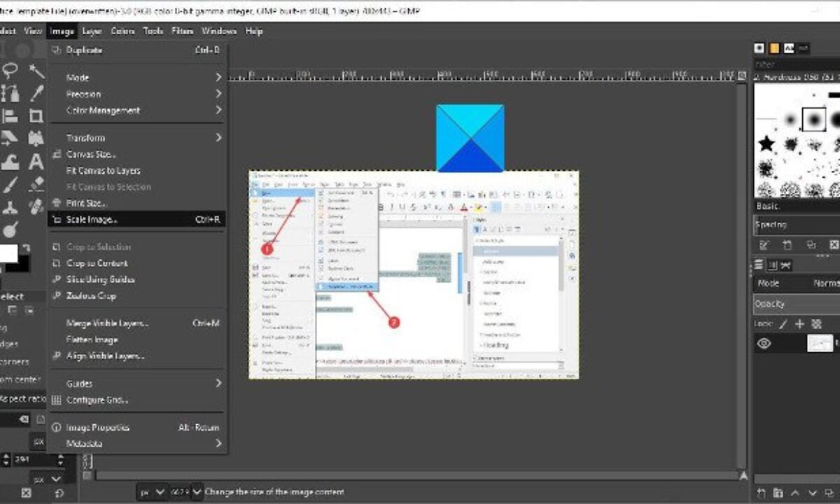The width and height of the screenshot is (840, 504).
Task: Choose Zealous Crop entry
Action: pos(137,295)
